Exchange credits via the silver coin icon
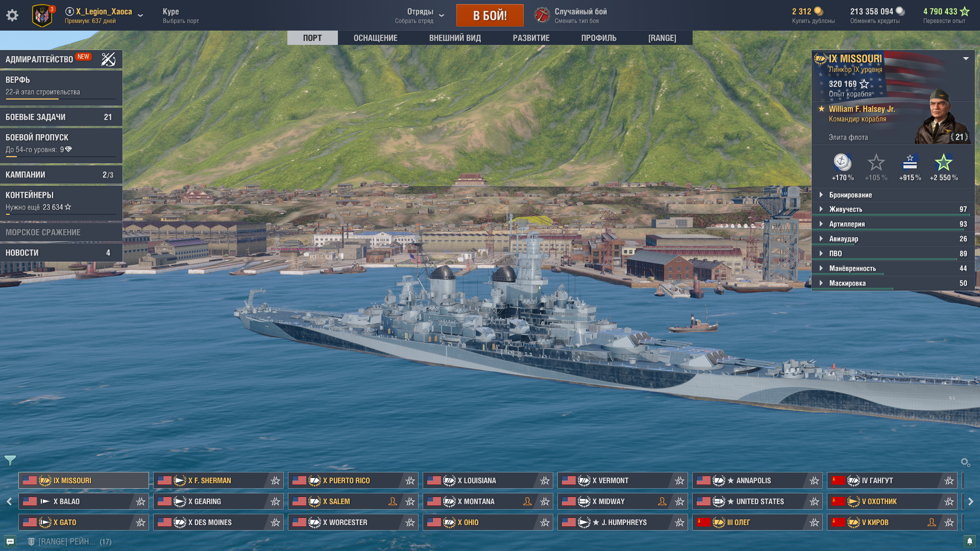 900,11
